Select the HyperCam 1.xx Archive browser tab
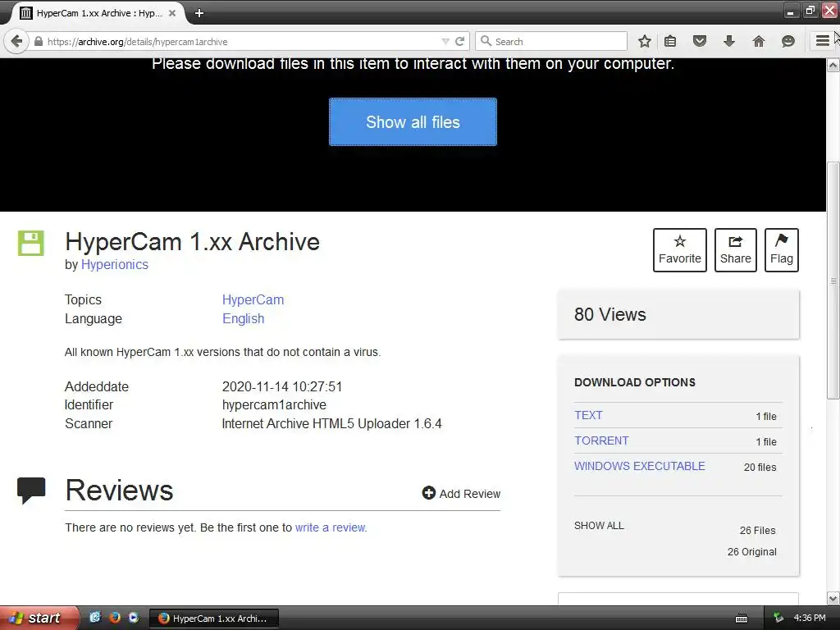This screenshot has height=630, width=840. coord(98,13)
